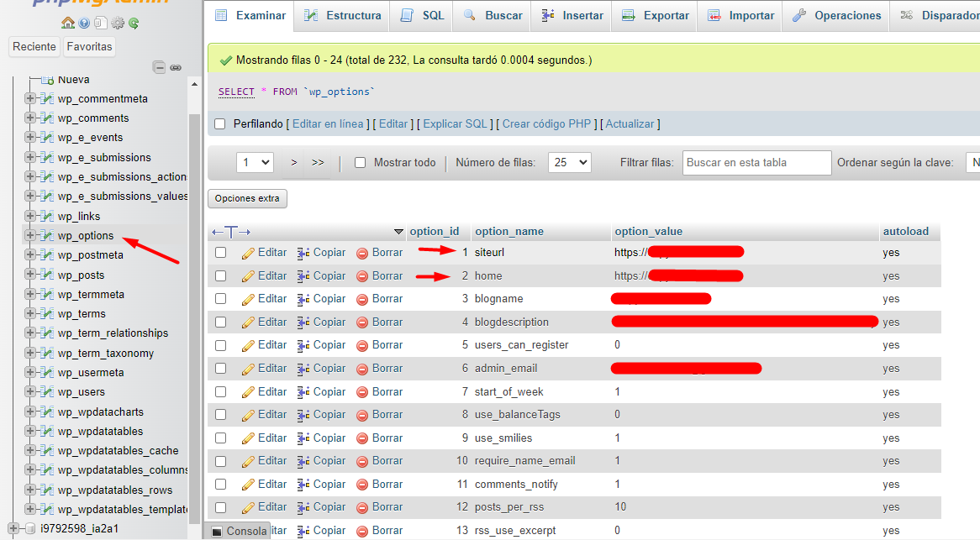Click the full texts toggle arrows icon
This screenshot has height=540, width=980.
click(230, 232)
